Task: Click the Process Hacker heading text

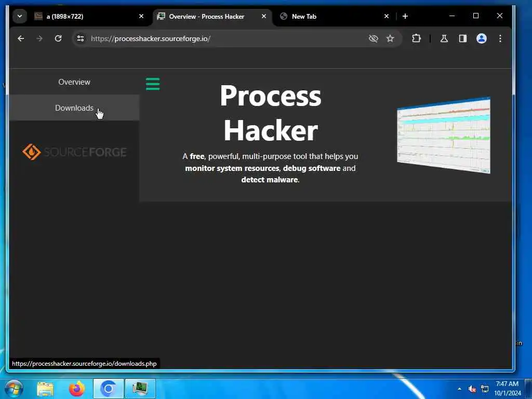Action: coord(270,113)
